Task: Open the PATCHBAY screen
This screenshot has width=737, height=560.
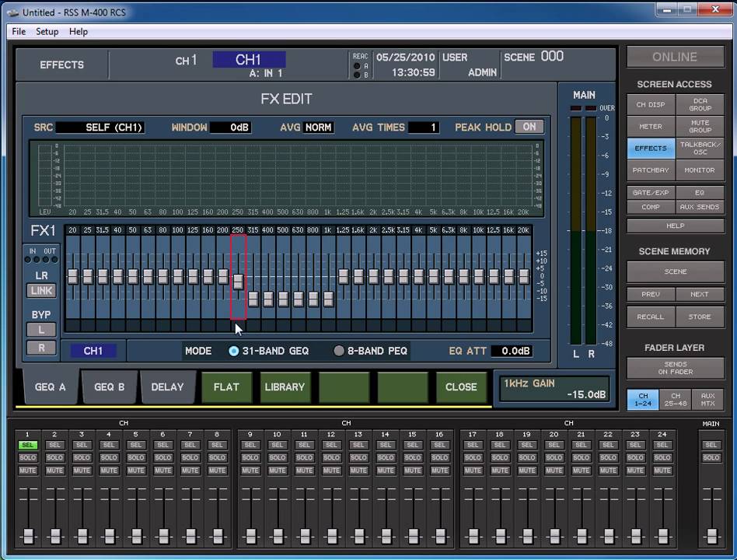Action: point(651,170)
